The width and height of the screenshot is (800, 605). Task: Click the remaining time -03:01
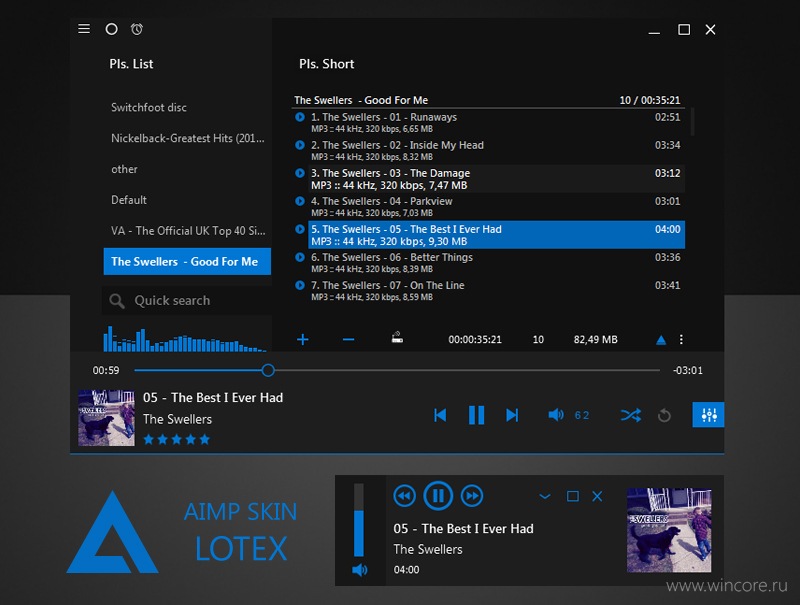(688, 370)
